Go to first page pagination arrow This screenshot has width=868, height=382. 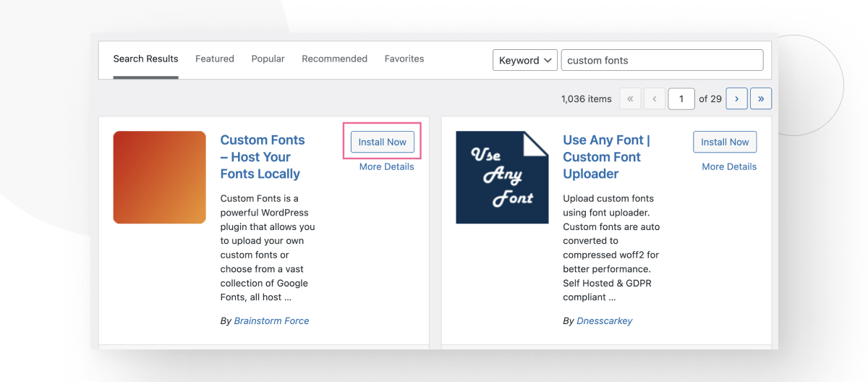[630, 98]
